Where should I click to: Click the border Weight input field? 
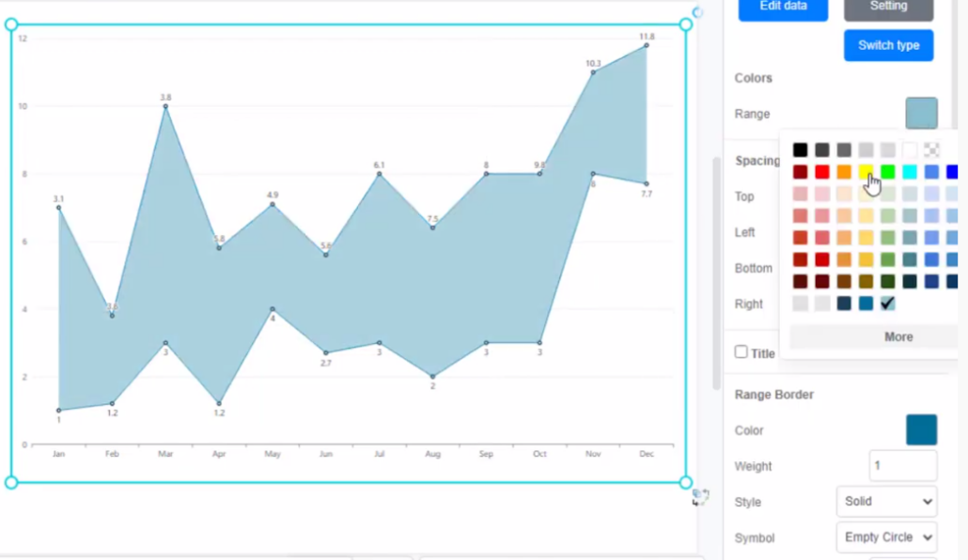tap(902, 466)
